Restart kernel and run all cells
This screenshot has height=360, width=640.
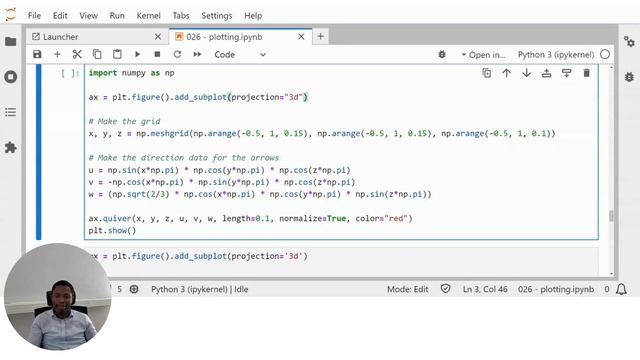[197, 54]
